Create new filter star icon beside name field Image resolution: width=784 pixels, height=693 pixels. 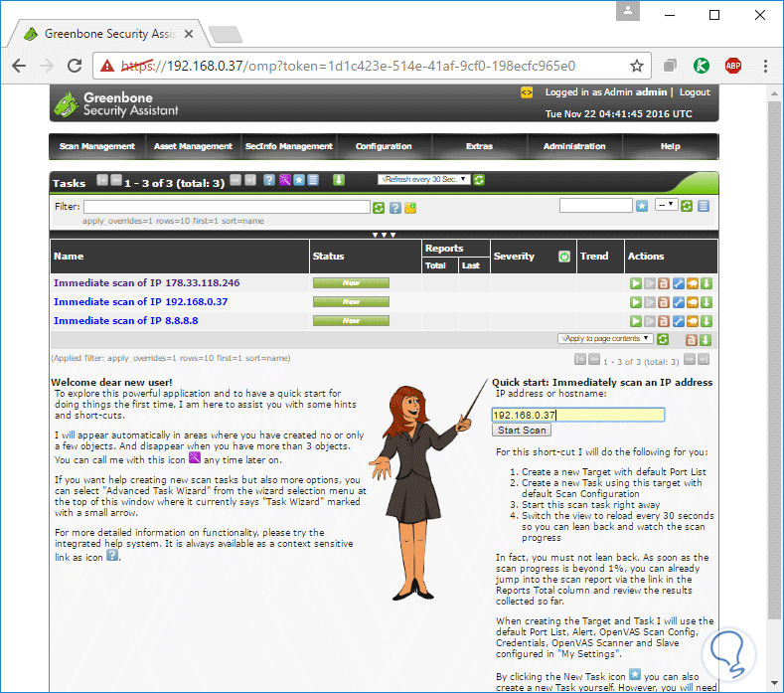coord(642,206)
